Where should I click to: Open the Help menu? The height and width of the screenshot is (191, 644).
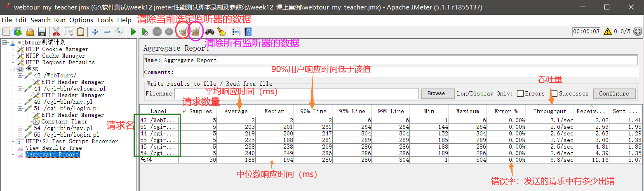tap(124, 20)
